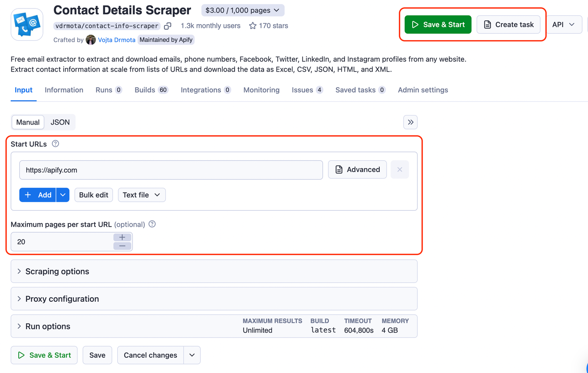Click the green Save & Start button

tap(437, 24)
